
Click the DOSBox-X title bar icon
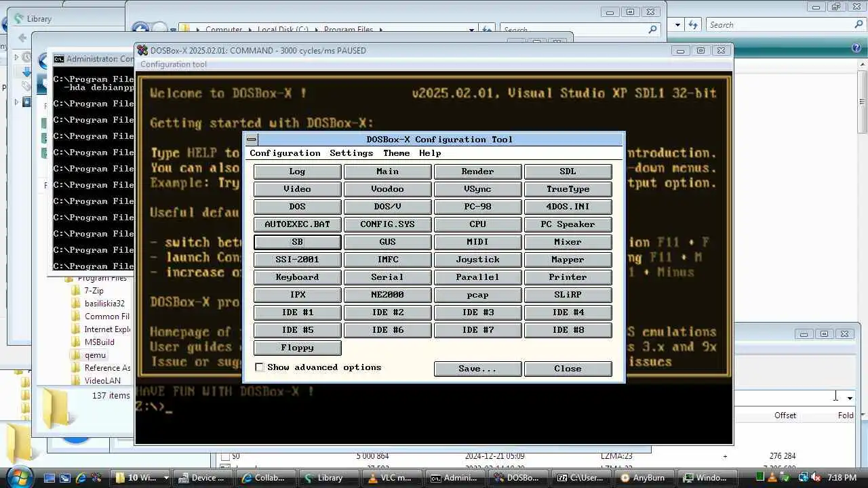pos(142,50)
